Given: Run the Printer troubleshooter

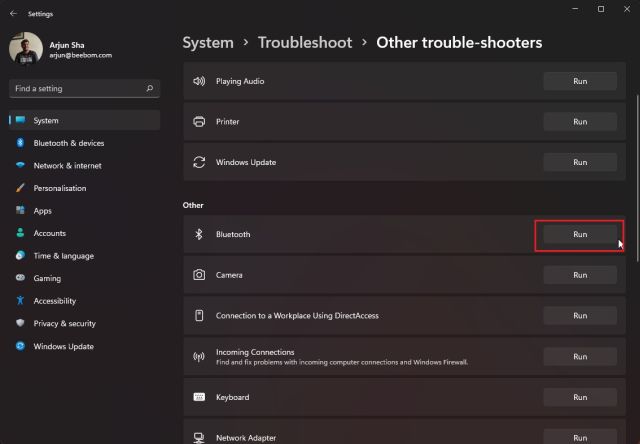Looking at the screenshot, I should point(580,121).
